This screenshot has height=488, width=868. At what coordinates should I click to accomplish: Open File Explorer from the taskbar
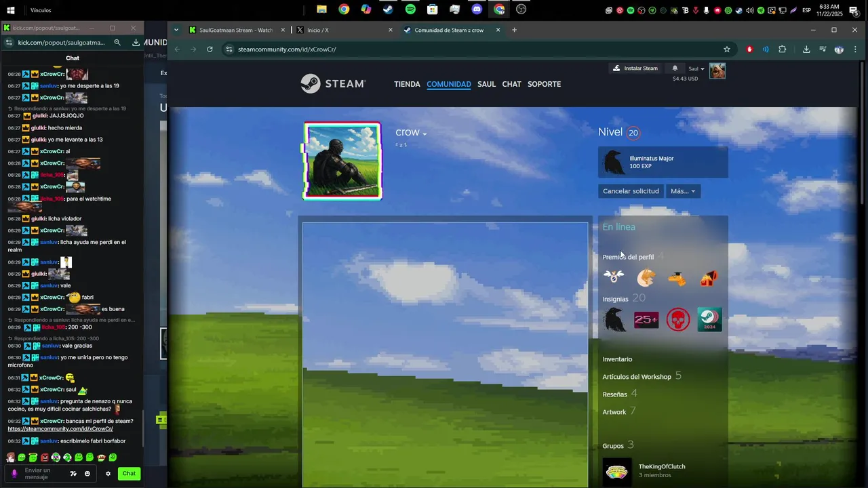click(x=322, y=9)
